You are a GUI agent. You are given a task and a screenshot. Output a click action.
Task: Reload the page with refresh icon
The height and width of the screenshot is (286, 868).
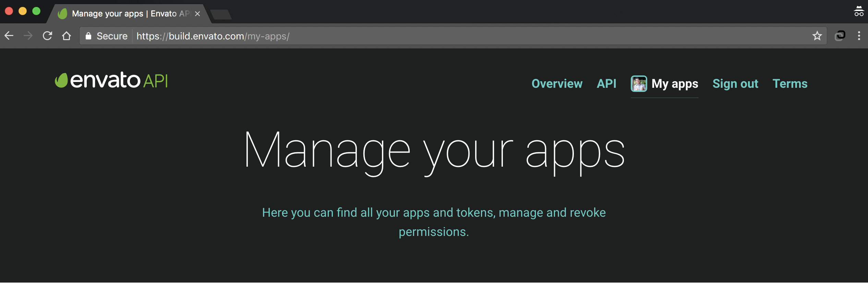[47, 36]
